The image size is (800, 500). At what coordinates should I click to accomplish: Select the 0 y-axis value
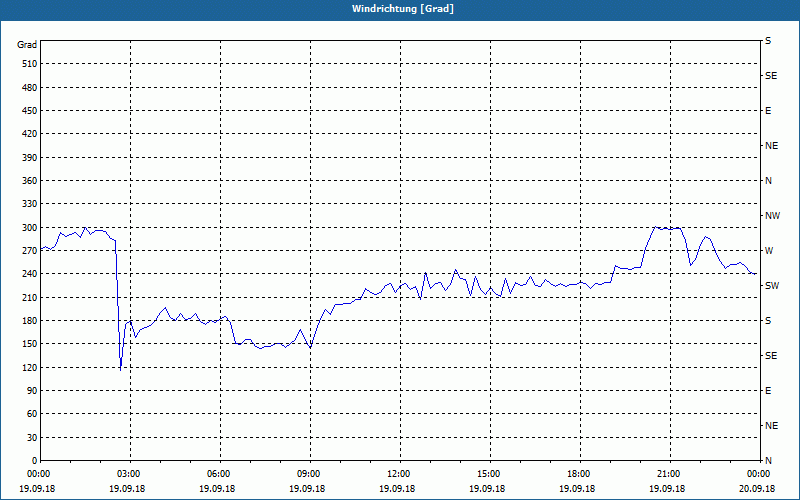coord(34,461)
